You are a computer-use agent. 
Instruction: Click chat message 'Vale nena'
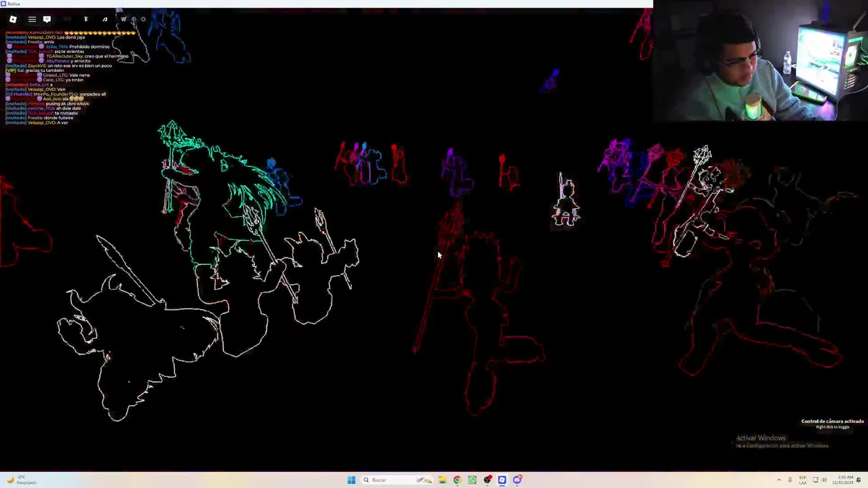click(x=79, y=75)
